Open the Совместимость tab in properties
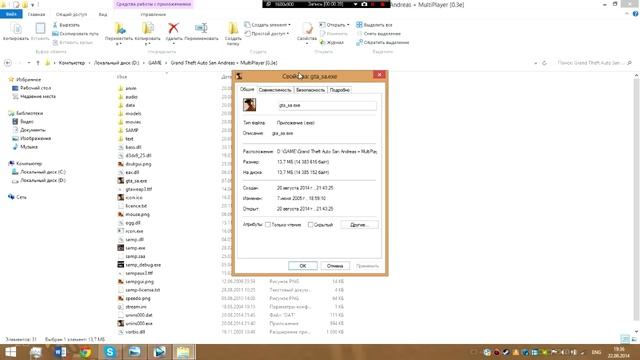 click(275, 90)
